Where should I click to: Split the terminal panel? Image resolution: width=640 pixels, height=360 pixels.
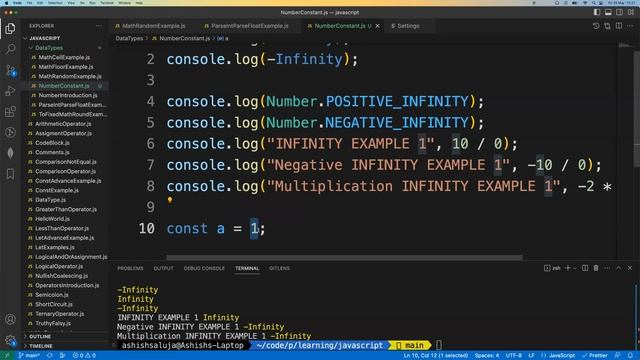click(585, 268)
